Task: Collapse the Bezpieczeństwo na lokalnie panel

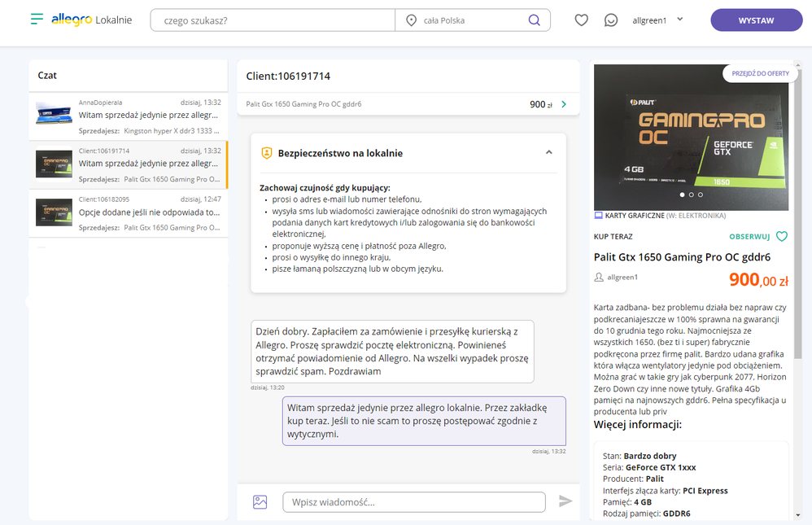Action: [549, 152]
